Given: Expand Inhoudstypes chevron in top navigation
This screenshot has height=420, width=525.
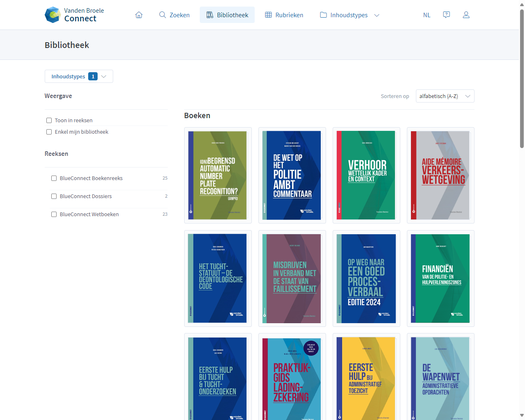Looking at the screenshot, I should [377, 15].
